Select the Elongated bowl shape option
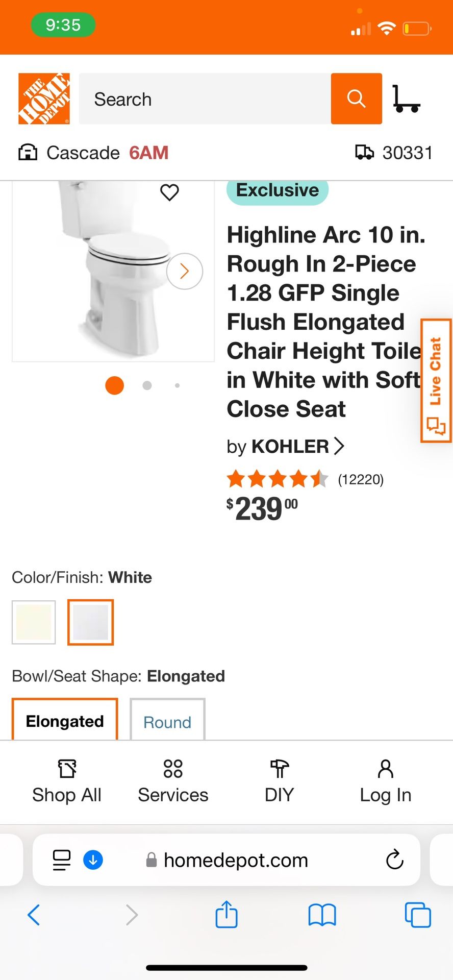Viewport: 453px width, 980px height. [x=65, y=720]
